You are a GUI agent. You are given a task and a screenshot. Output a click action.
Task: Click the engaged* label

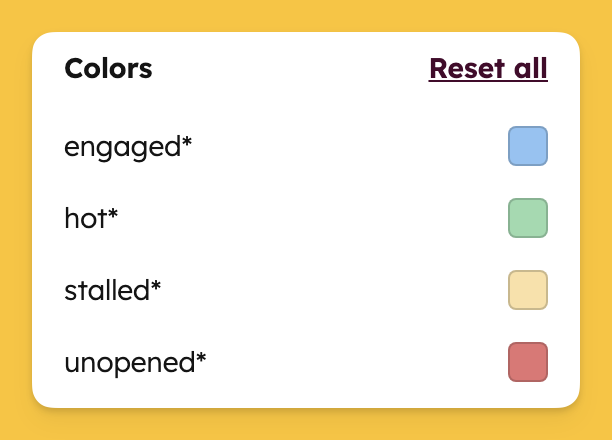click(128, 147)
